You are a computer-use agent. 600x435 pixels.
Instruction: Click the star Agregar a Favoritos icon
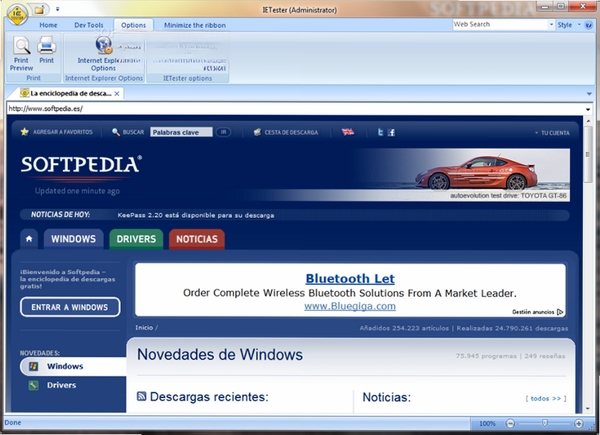coord(24,132)
